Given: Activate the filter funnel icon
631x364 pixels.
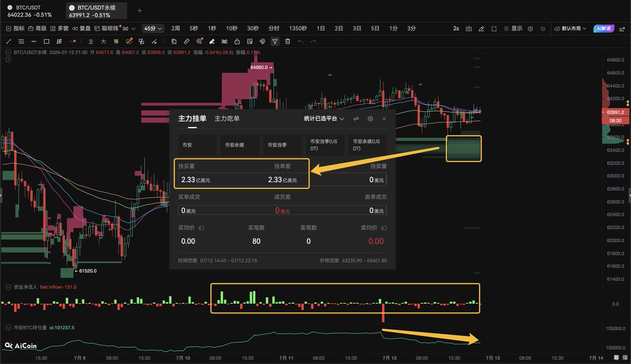Looking at the screenshot, I should (x=274, y=41).
